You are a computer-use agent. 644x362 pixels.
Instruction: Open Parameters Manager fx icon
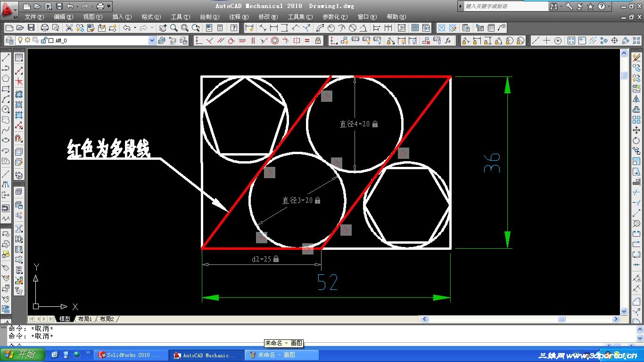(448, 41)
